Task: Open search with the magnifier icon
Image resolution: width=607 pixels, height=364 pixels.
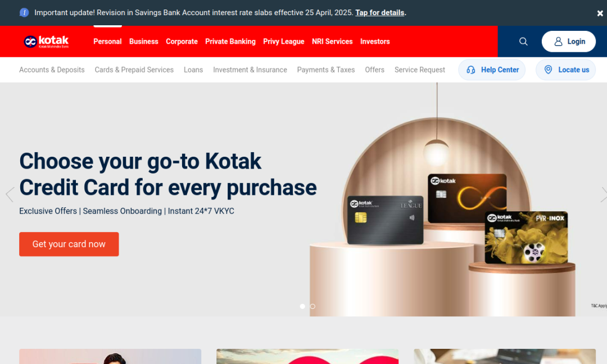Action: (523, 42)
